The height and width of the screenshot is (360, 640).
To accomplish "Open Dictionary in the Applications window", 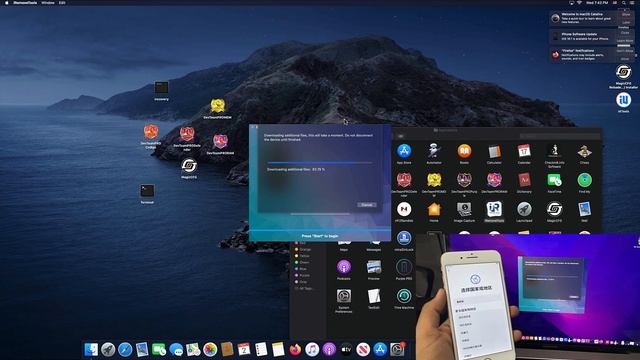I will [x=524, y=180].
